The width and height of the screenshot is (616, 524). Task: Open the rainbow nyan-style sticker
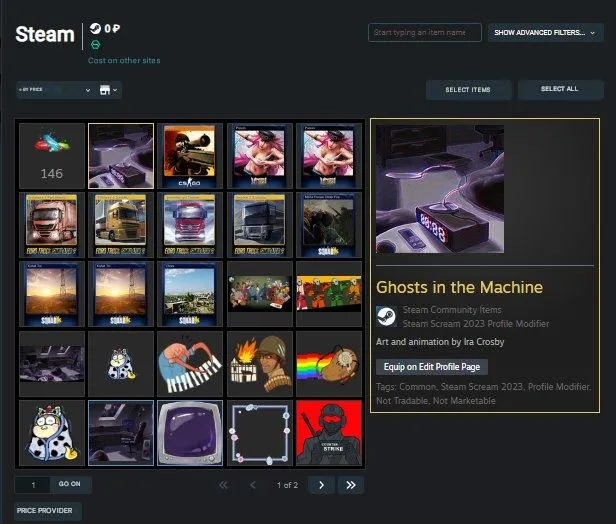coord(329,363)
